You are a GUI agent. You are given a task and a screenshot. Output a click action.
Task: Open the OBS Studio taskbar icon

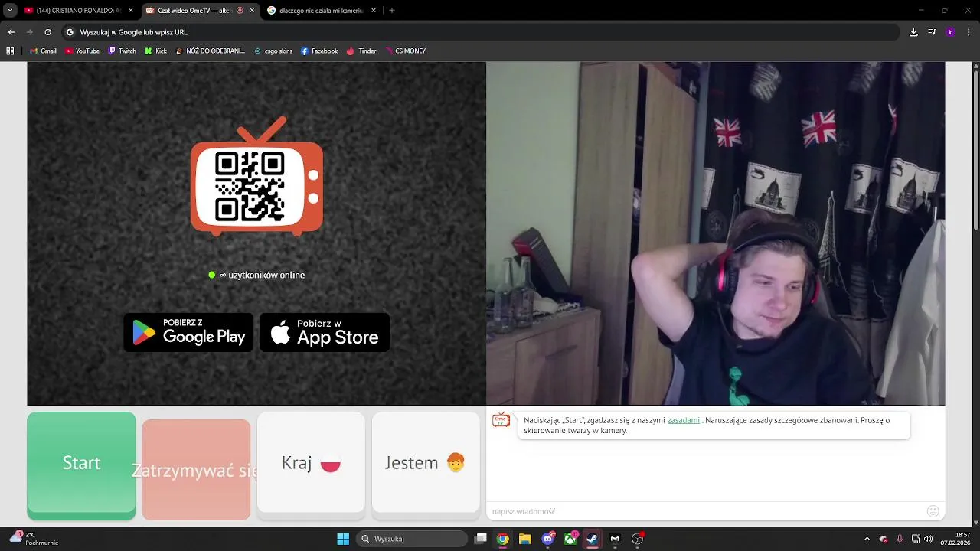pyautogui.click(x=637, y=539)
